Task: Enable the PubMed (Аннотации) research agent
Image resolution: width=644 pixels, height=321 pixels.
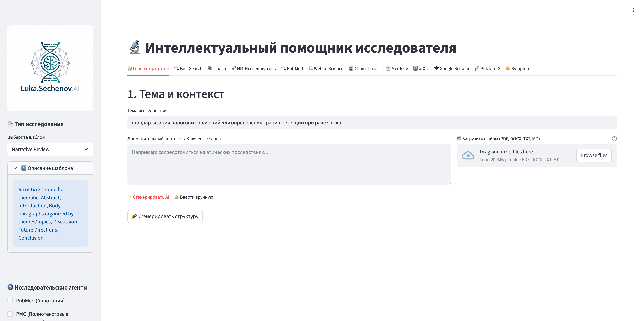Action: click(10, 301)
